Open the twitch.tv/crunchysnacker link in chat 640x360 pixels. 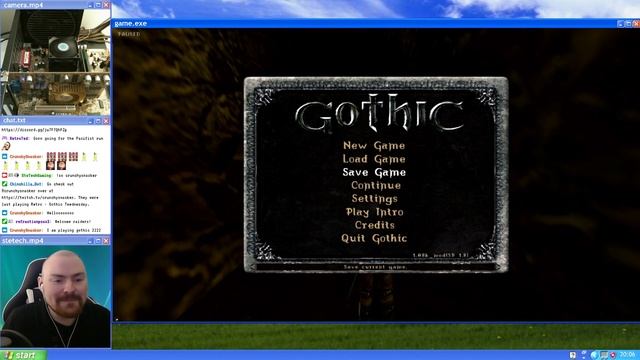tap(39, 198)
